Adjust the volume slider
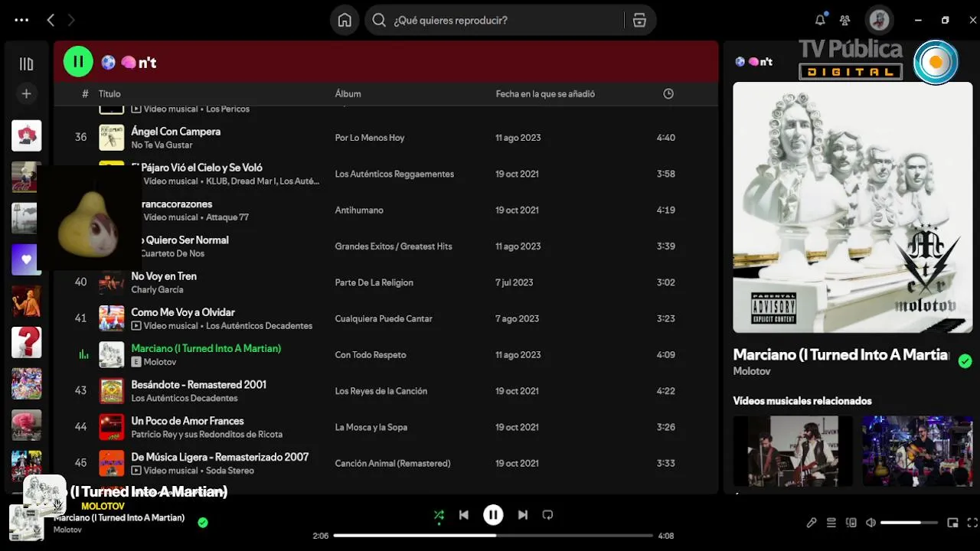 [x=909, y=523]
